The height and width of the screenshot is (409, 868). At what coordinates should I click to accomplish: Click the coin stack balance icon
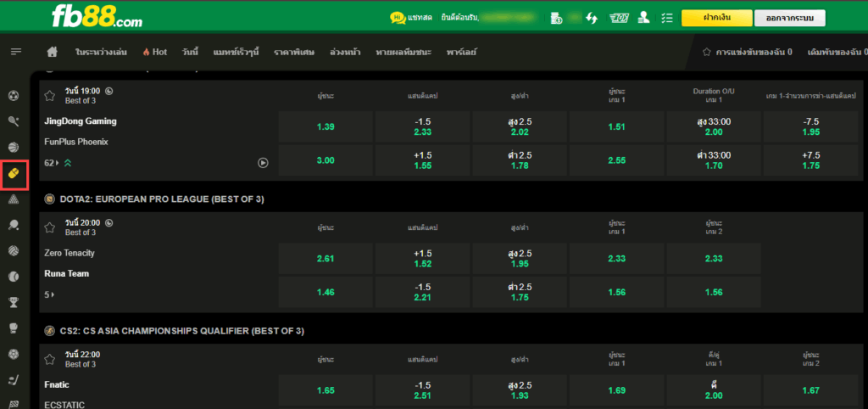point(556,18)
